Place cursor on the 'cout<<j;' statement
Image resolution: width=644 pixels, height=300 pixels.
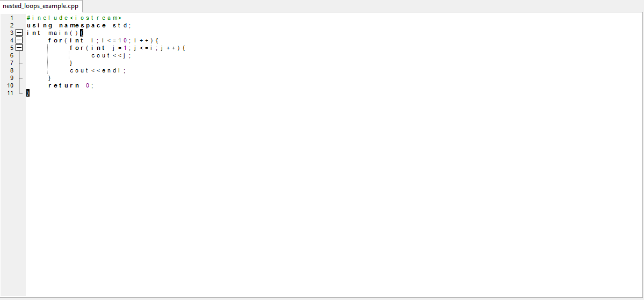click(111, 55)
